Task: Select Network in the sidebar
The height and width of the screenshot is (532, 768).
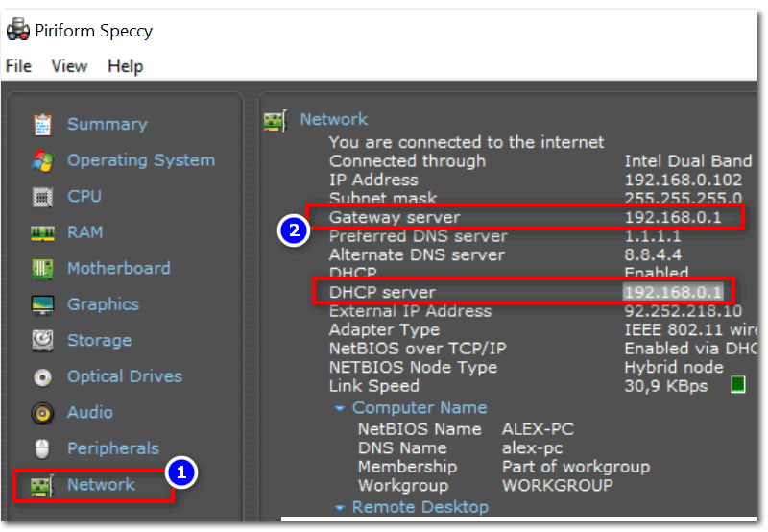Action: pos(101,485)
